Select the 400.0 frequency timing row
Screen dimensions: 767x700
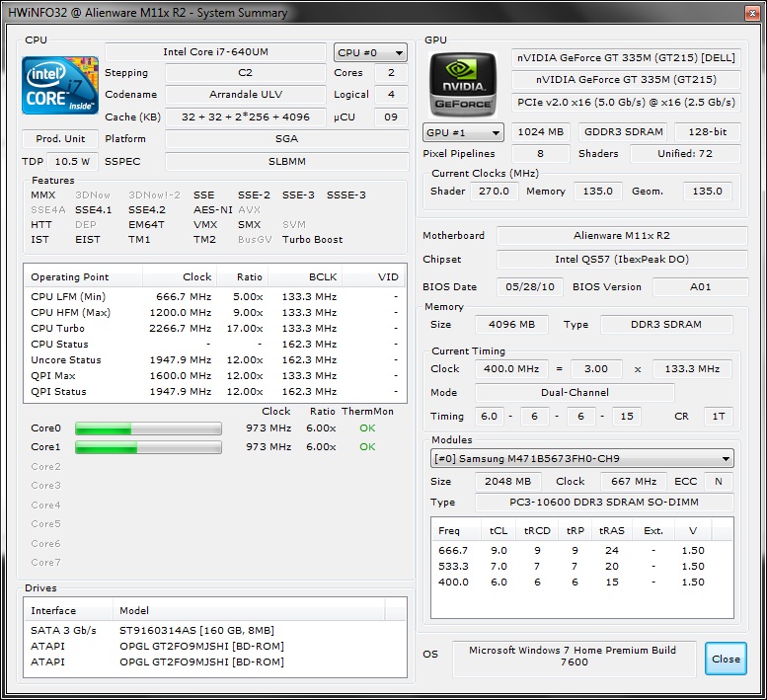point(582,583)
